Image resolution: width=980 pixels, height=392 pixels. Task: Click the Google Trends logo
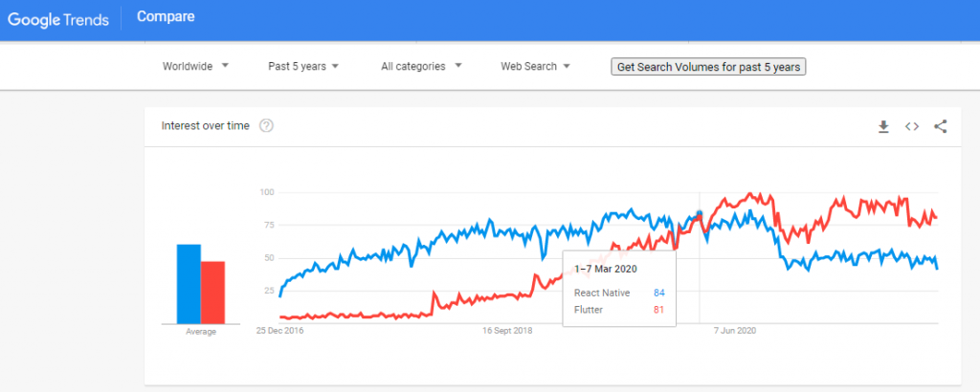coord(58,19)
